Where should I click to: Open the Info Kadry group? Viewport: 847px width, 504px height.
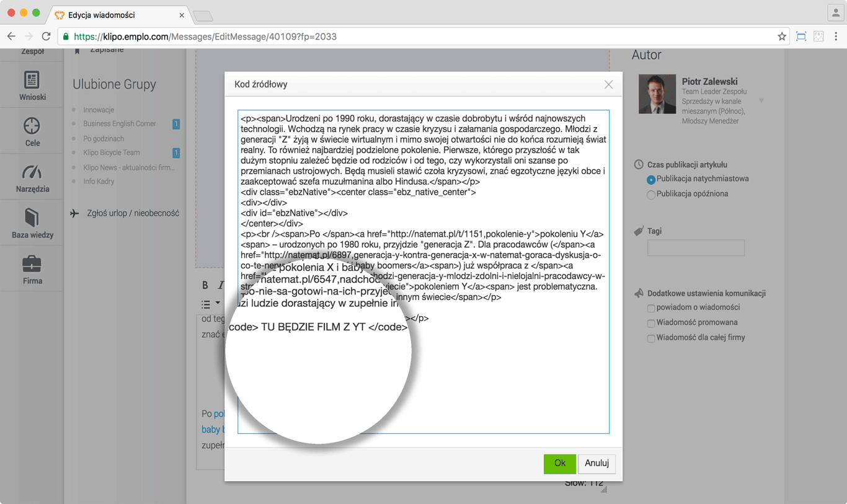99,182
